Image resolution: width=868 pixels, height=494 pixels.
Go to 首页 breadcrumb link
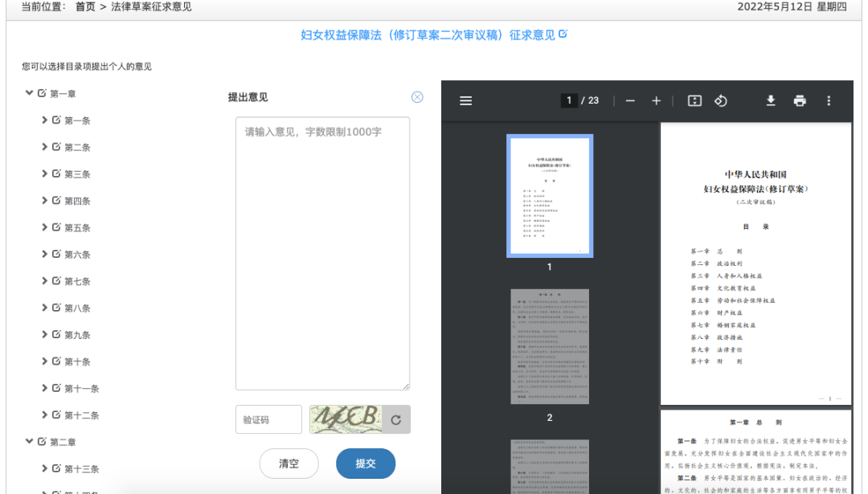point(85,6)
